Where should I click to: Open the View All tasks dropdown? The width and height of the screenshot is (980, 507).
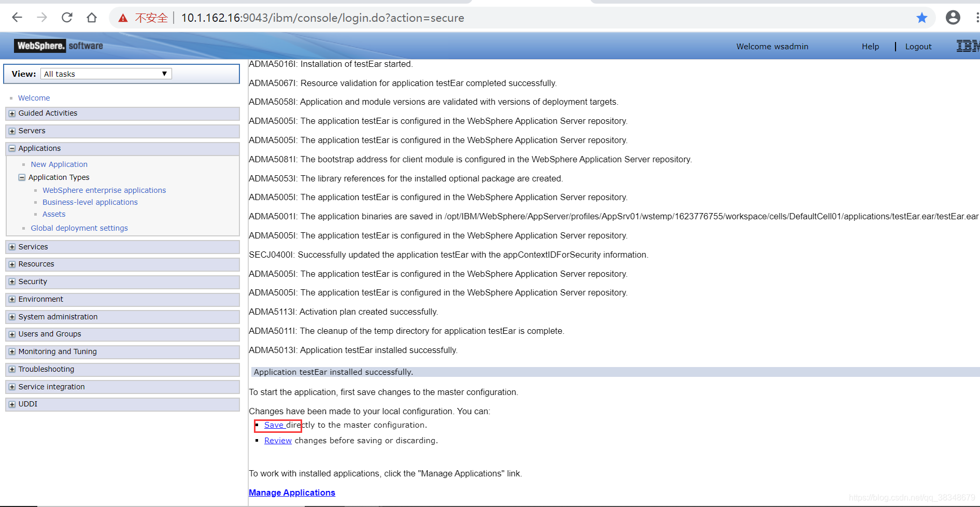[x=106, y=74]
